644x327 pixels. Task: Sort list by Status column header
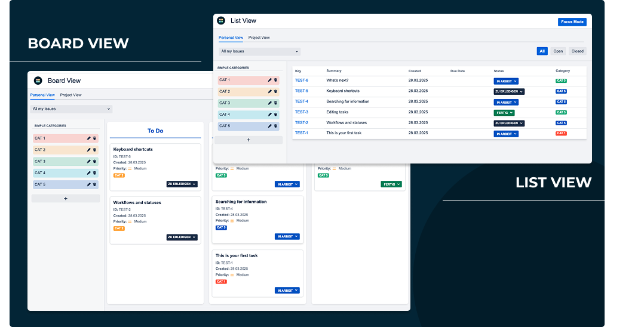(499, 71)
